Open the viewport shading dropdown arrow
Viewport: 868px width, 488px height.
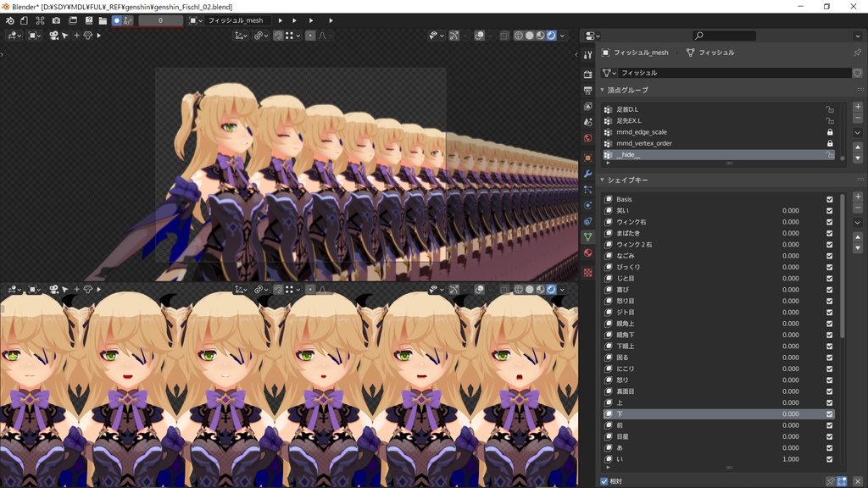[x=563, y=35]
